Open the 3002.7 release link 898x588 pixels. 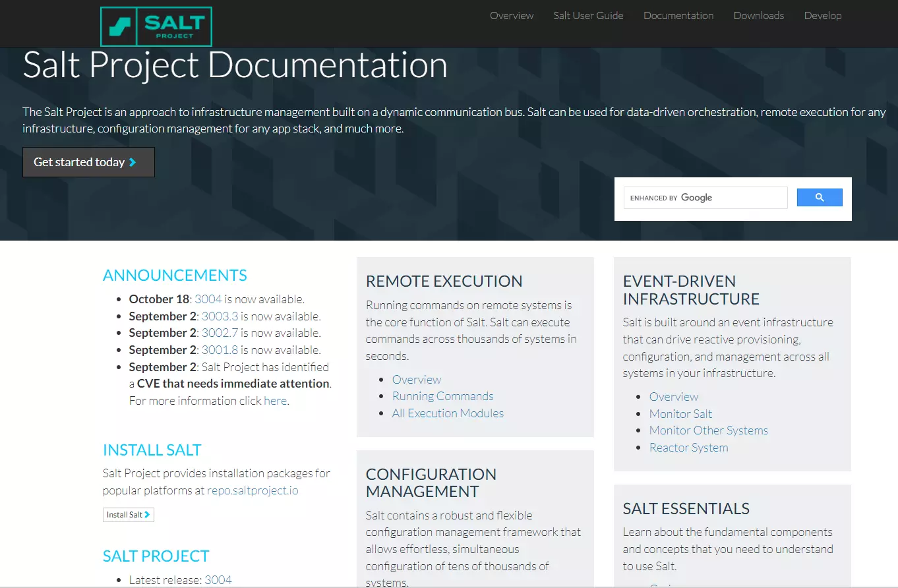(220, 333)
